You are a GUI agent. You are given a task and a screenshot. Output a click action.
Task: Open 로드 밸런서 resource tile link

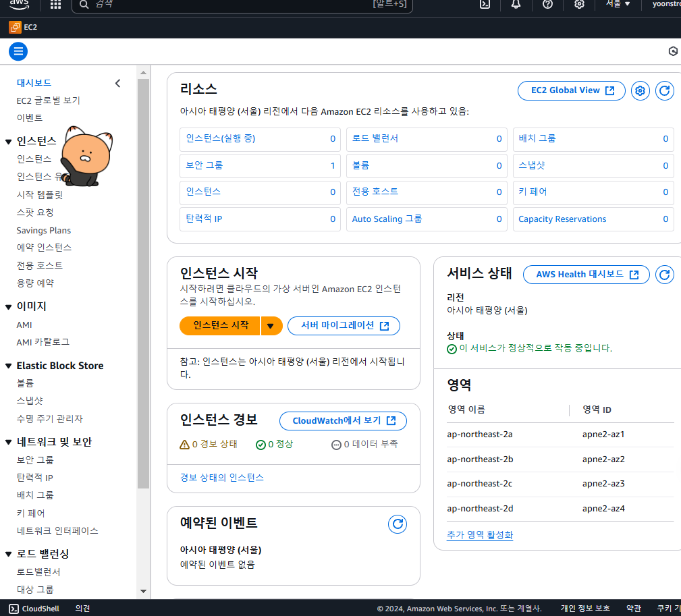point(375,138)
